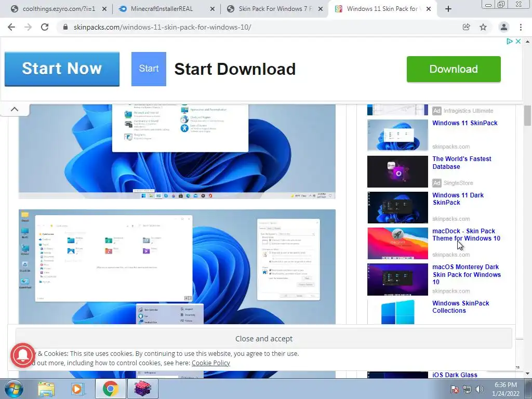
Task: Open the Chrome profile avatar menu
Action: (x=504, y=27)
